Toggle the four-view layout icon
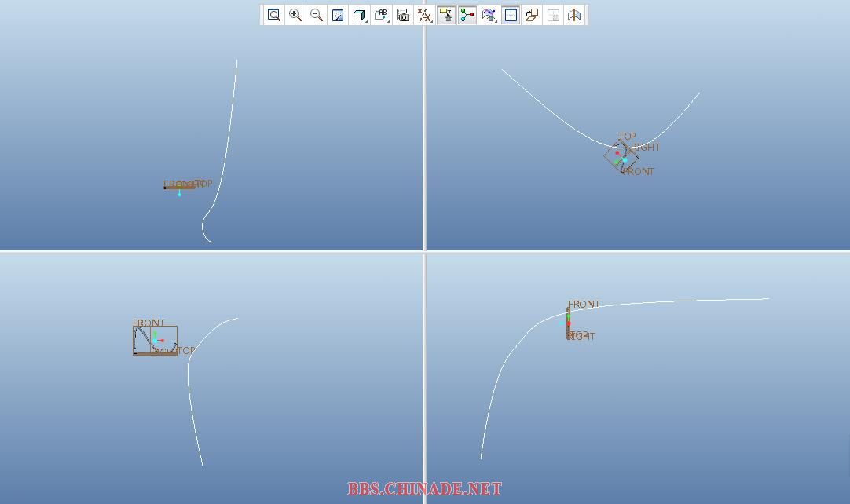The height and width of the screenshot is (504, 850). (x=511, y=15)
